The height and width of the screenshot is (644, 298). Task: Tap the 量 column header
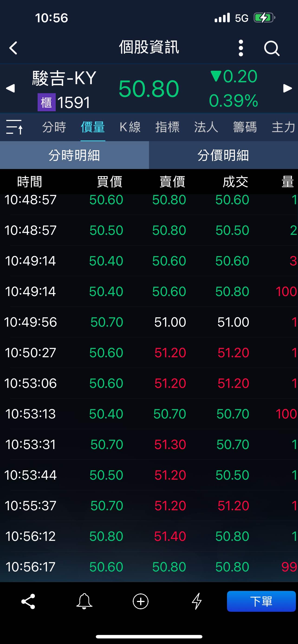click(288, 182)
